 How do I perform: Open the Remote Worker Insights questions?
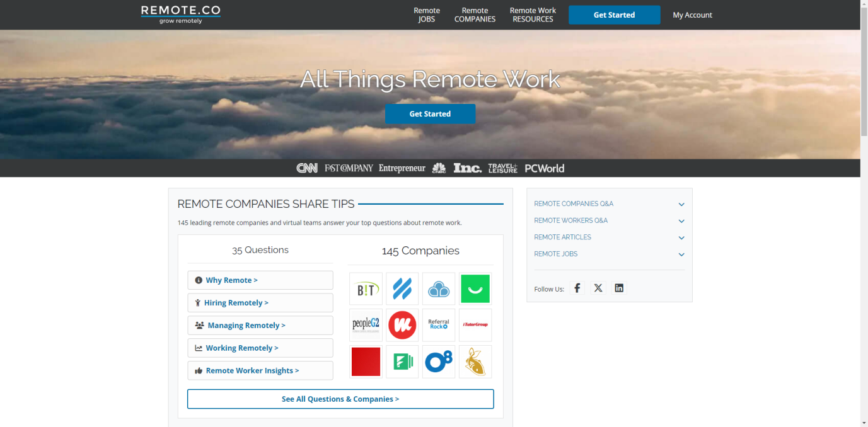pyautogui.click(x=260, y=370)
